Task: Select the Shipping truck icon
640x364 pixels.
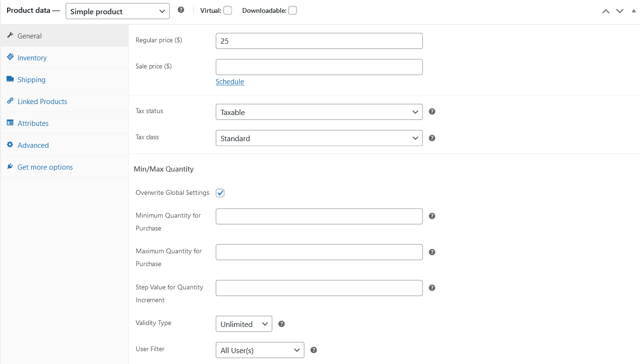Action: pos(10,79)
